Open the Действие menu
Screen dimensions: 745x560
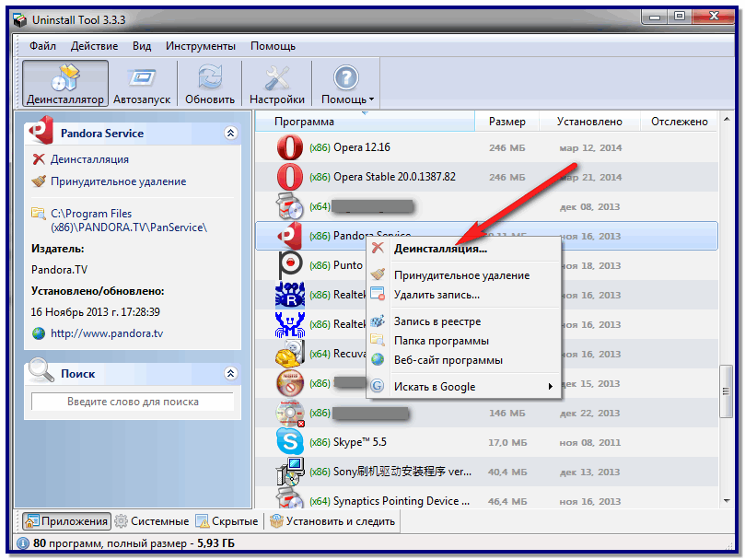click(94, 46)
